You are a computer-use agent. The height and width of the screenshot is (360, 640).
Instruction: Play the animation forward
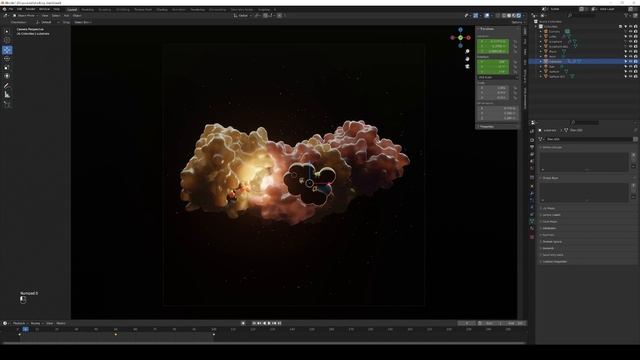pyautogui.click(x=269, y=323)
